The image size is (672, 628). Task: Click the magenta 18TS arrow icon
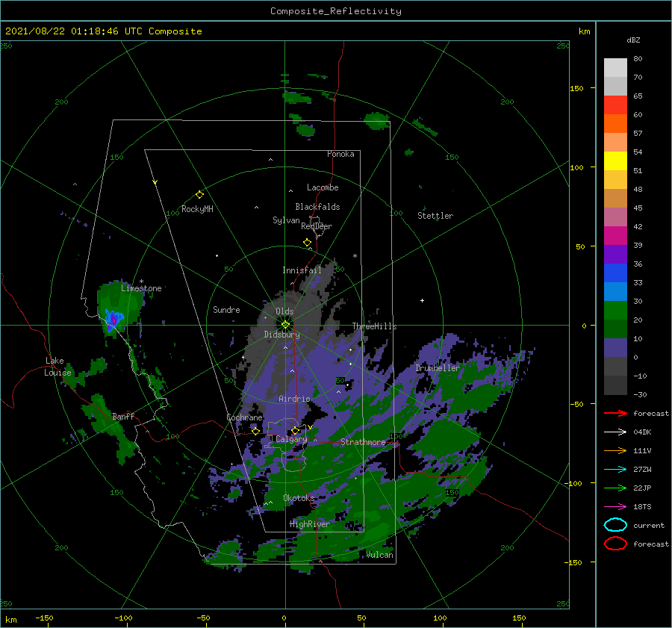(x=615, y=507)
